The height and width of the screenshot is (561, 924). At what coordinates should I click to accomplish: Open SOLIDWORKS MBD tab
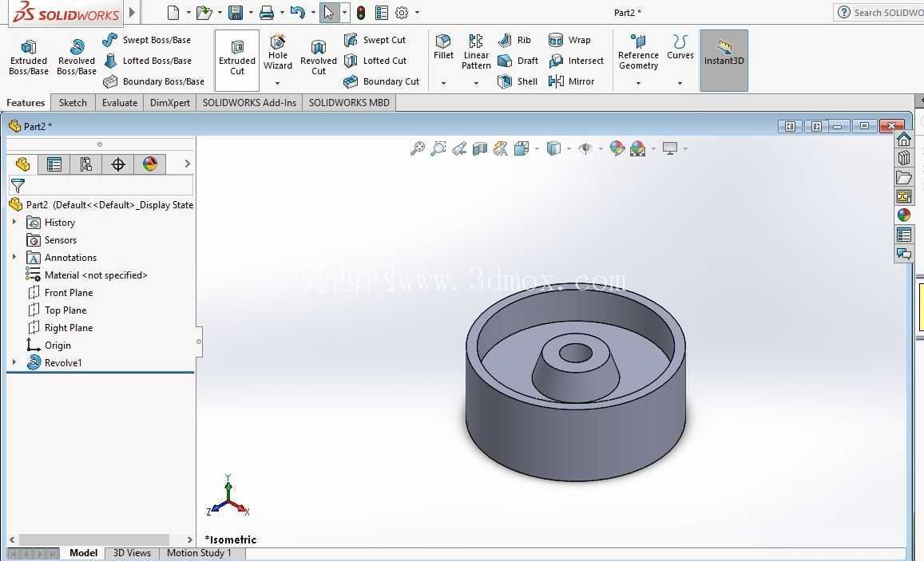(x=349, y=102)
